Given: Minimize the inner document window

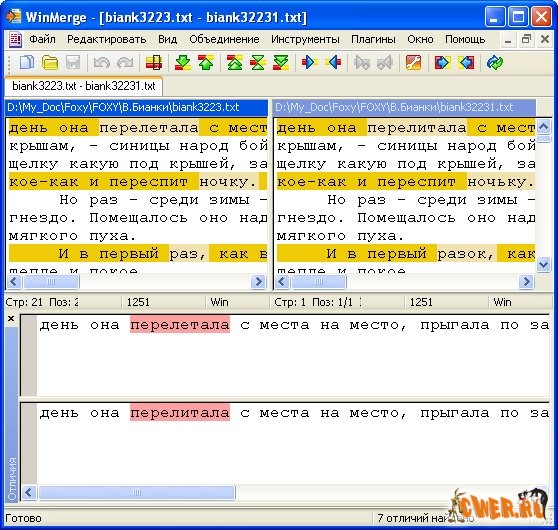Looking at the screenshot, I should (x=508, y=40).
